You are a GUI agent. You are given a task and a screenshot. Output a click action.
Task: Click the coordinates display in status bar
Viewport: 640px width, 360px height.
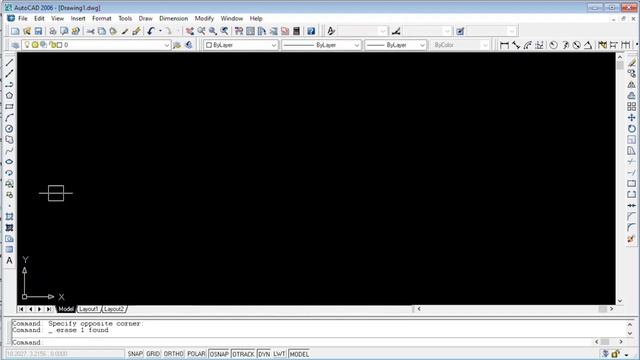point(64,354)
